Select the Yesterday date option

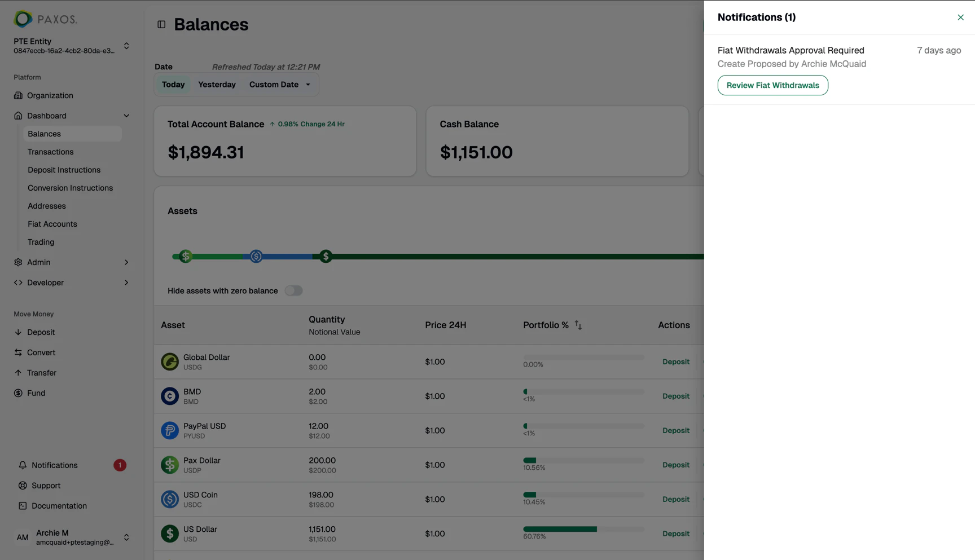(x=217, y=85)
